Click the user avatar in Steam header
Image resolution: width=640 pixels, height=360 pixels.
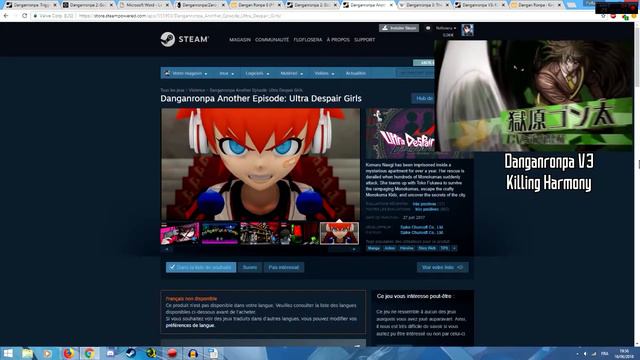(x=467, y=30)
